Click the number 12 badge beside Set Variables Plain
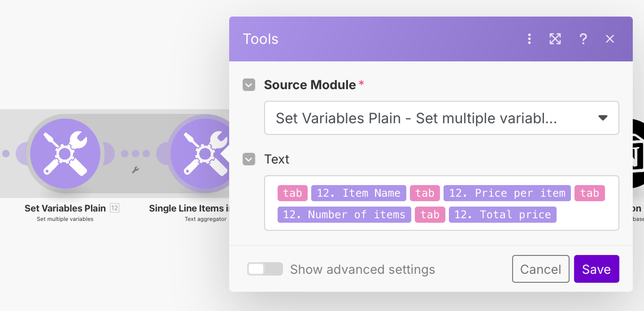 (115, 208)
